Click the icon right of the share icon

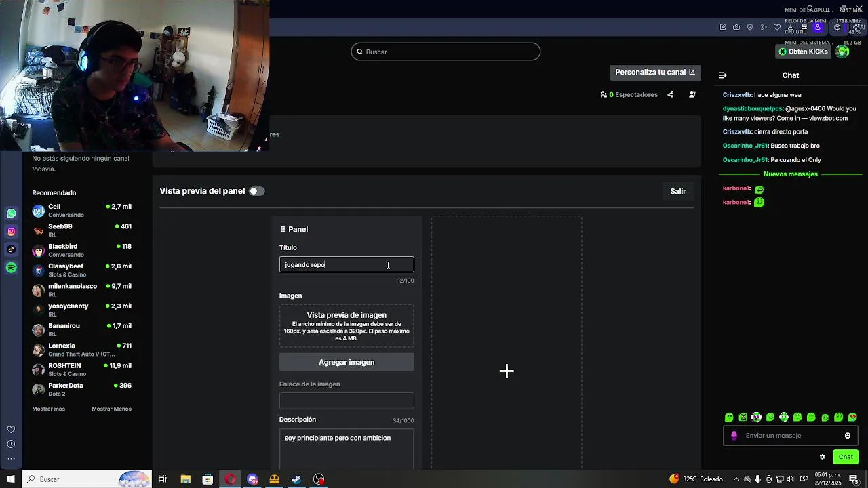[x=692, y=95]
